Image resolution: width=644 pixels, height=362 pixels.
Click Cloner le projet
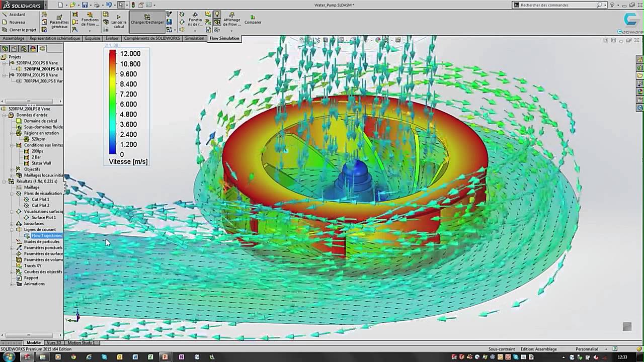pyautogui.click(x=19, y=30)
